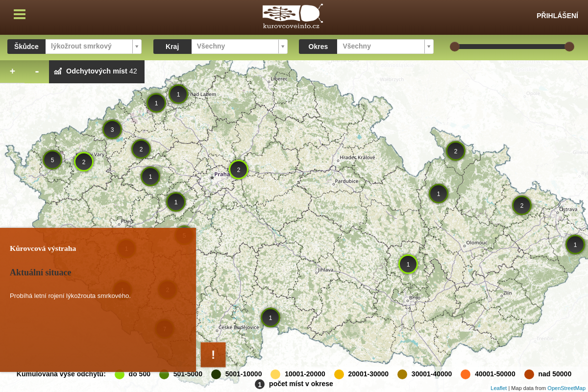Expand the Okres dropdown arrow
588x392 pixels.
429,47
